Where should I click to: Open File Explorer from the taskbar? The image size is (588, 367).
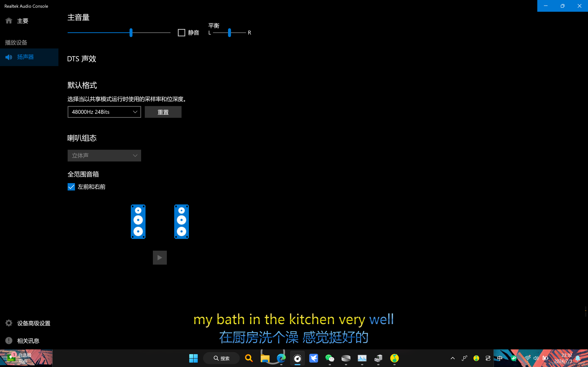(x=265, y=358)
